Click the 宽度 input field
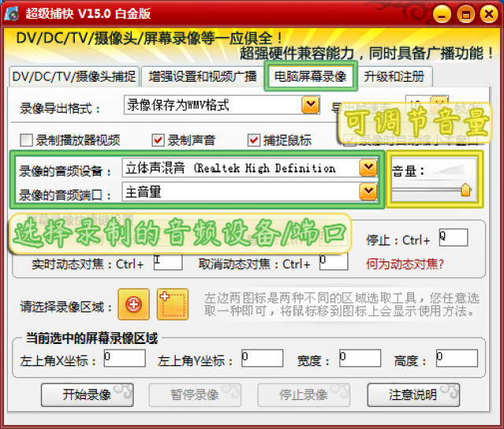This screenshot has height=429, width=504. [361, 358]
